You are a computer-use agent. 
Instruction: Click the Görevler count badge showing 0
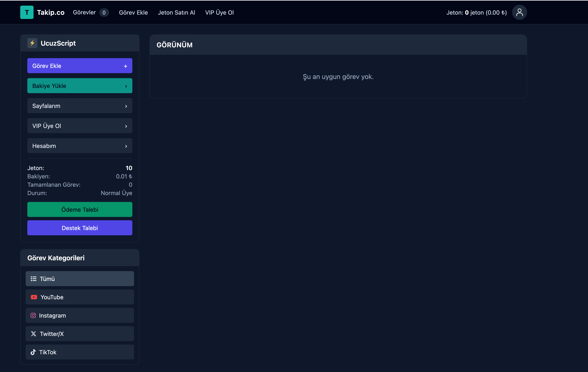click(104, 13)
